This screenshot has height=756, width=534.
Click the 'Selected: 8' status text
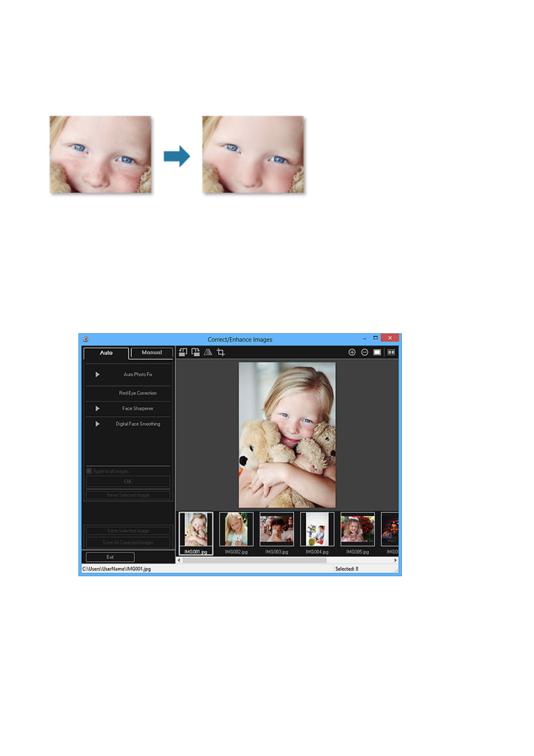click(x=346, y=569)
